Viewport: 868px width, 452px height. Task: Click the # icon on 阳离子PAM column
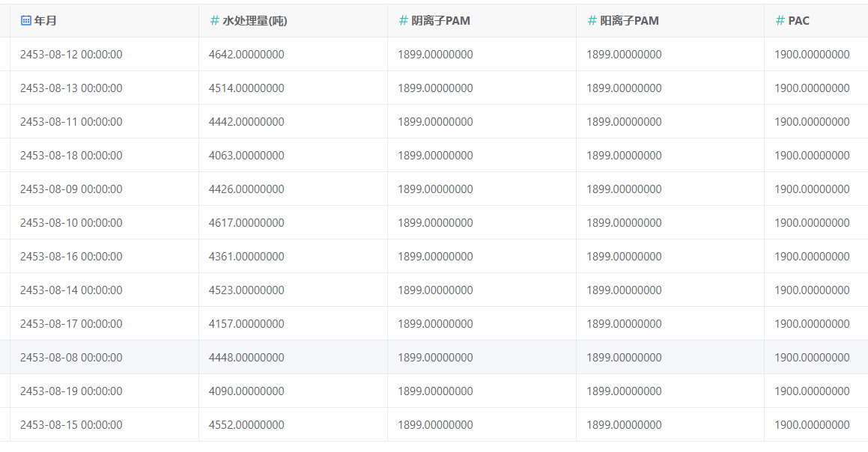tap(592, 20)
